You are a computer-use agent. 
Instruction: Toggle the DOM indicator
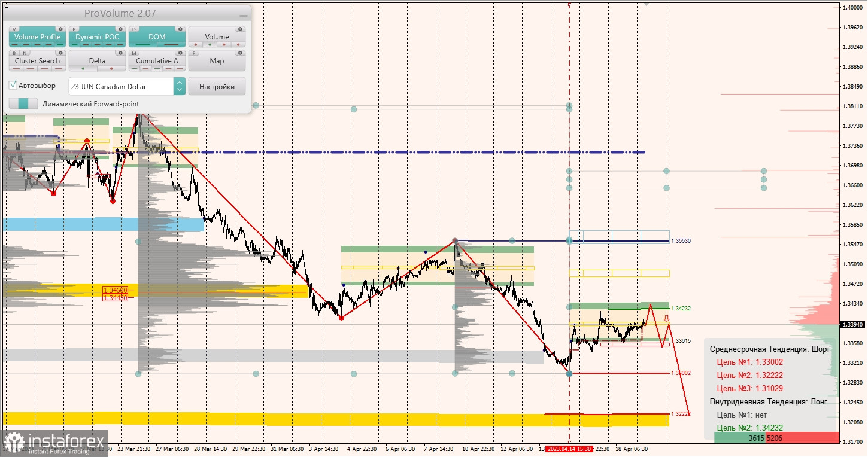pyautogui.click(x=157, y=36)
